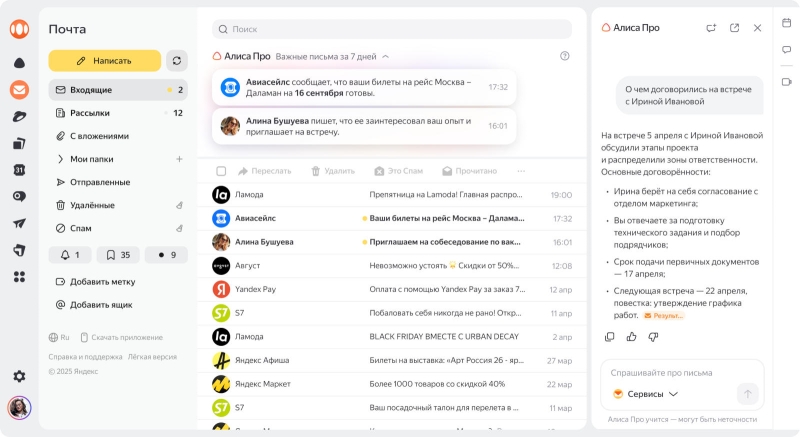
Task: Click the refresh mail icon
Action: 176,61
